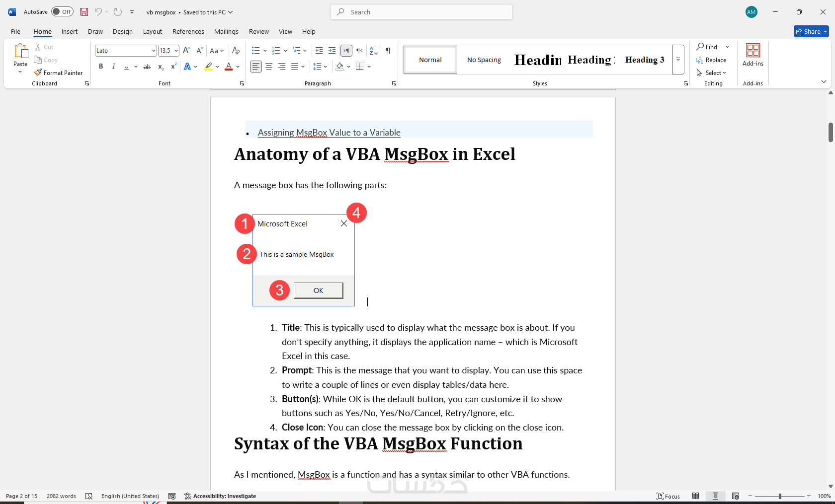This screenshot has width=835, height=504.
Task: Select the Format Painter tool
Action: 58,72
